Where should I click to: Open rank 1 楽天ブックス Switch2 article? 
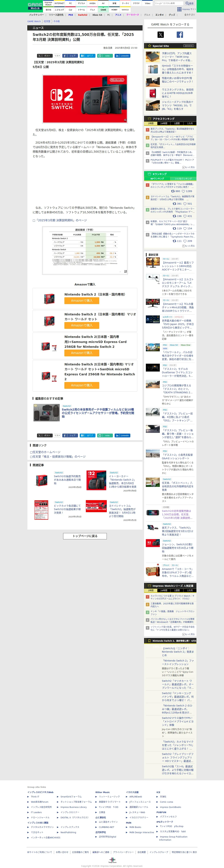point(172,130)
